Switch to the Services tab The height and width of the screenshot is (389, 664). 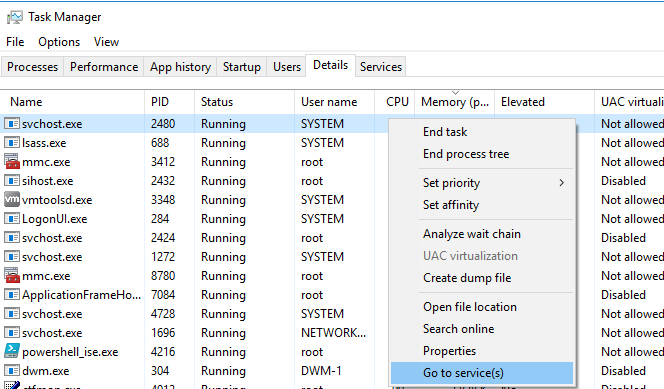[x=381, y=67]
